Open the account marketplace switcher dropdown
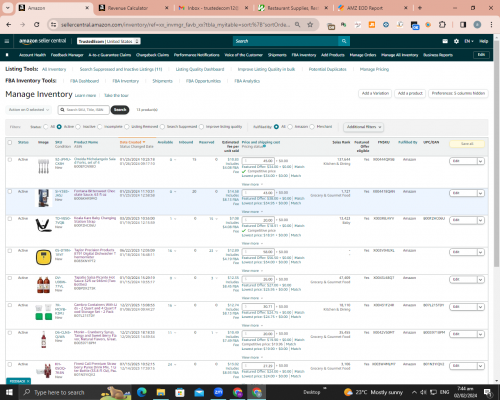500x400 pixels. pos(109,41)
